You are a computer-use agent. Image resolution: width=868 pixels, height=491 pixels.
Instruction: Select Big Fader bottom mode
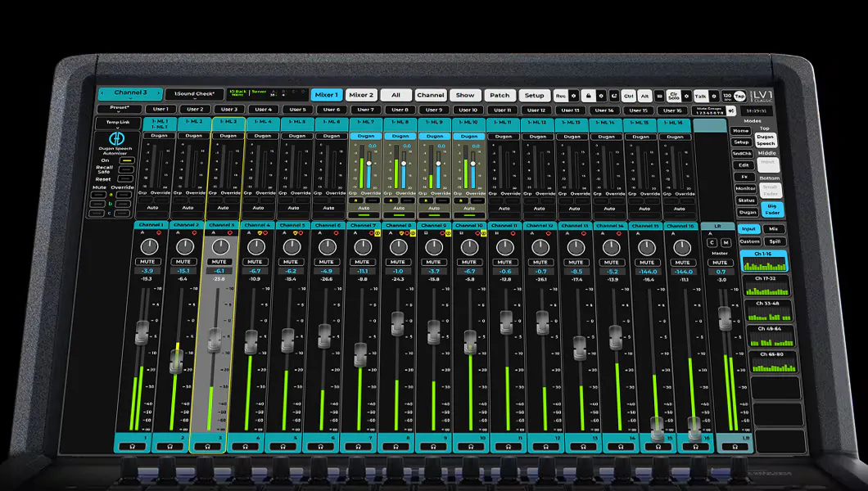[772, 209]
